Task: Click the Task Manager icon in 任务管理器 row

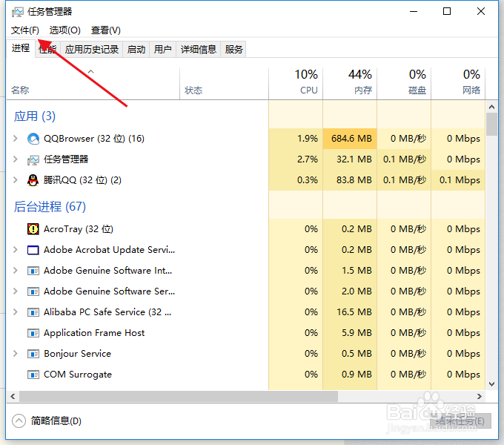Action: tap(33, 159)
